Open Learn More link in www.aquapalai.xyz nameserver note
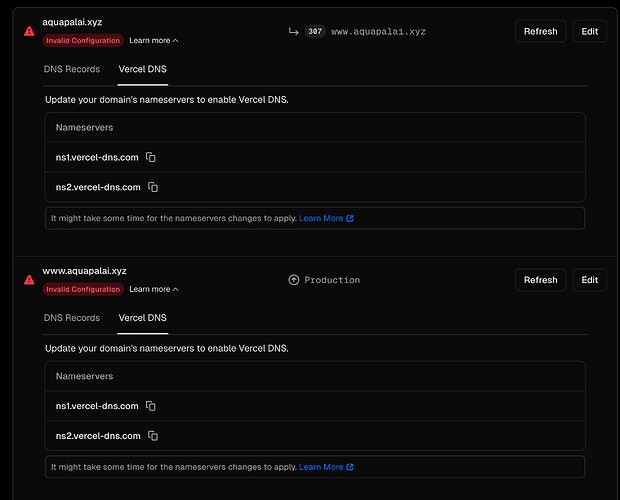Image resolution: width=620 pixels, height=500 pixels. click(326, 467)
